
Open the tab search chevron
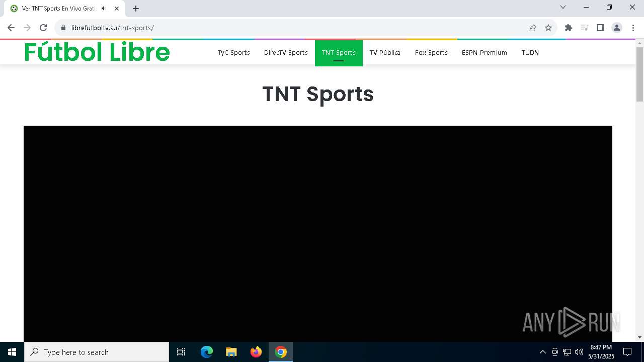click(x=563, y=7)
